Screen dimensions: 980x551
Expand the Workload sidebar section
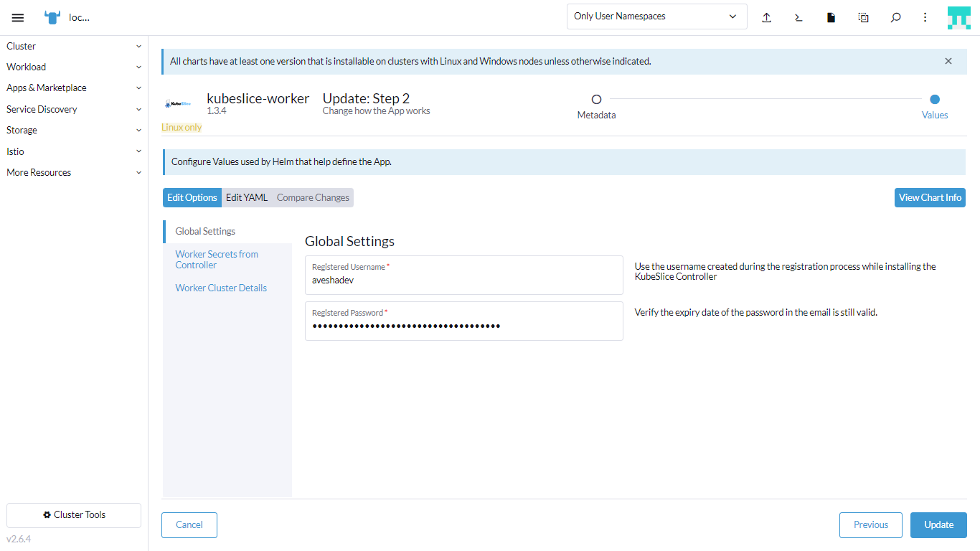coord(74,67)
